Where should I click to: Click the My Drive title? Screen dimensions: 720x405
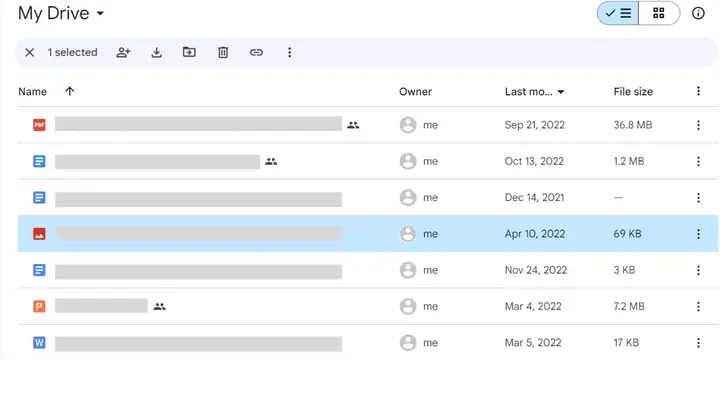[54, 13]
